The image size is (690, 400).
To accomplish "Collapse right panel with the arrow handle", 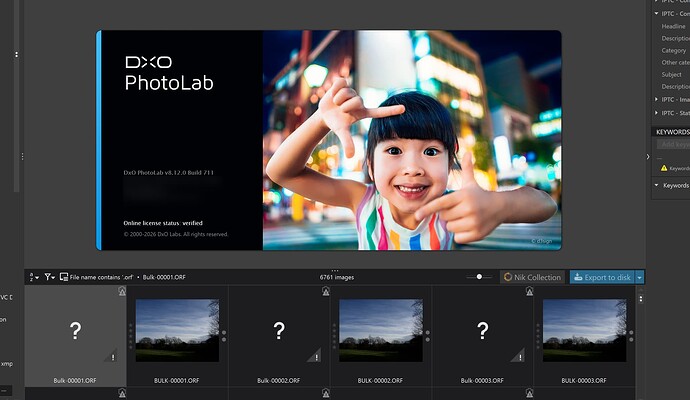I will coord(647,156).
